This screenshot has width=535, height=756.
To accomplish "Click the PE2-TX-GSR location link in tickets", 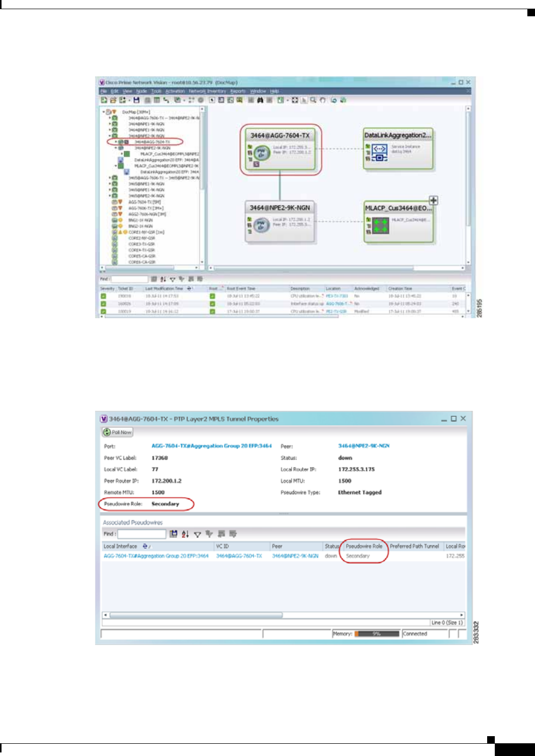I will click(x=336, y=311).
